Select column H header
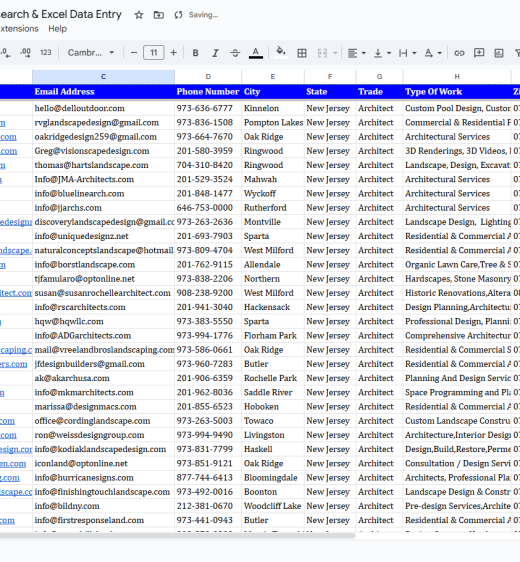 (457, 77)
